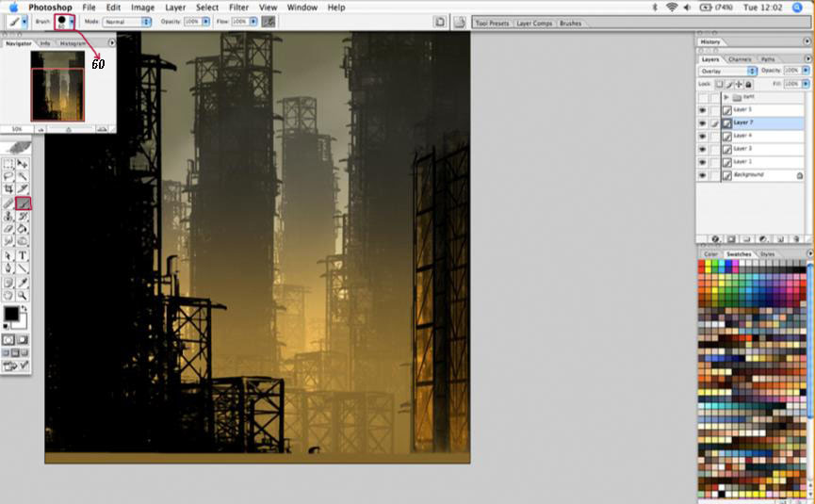Select the Type tool
This screenshot has width=815, height=504.
pyautogui.click(x=23, y=255)
